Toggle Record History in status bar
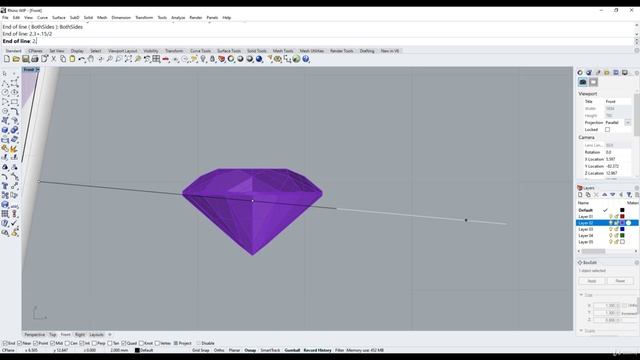 click(x=318, y=350)
